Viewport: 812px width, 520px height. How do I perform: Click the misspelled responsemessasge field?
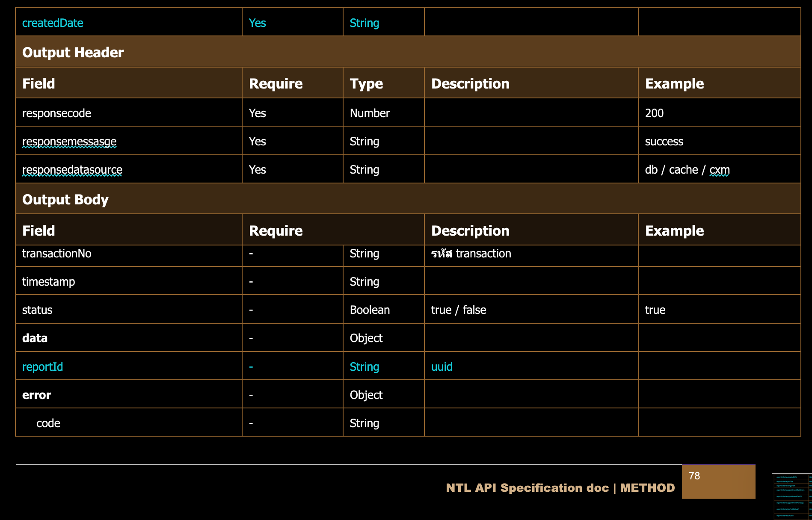[x=69, y=142]
